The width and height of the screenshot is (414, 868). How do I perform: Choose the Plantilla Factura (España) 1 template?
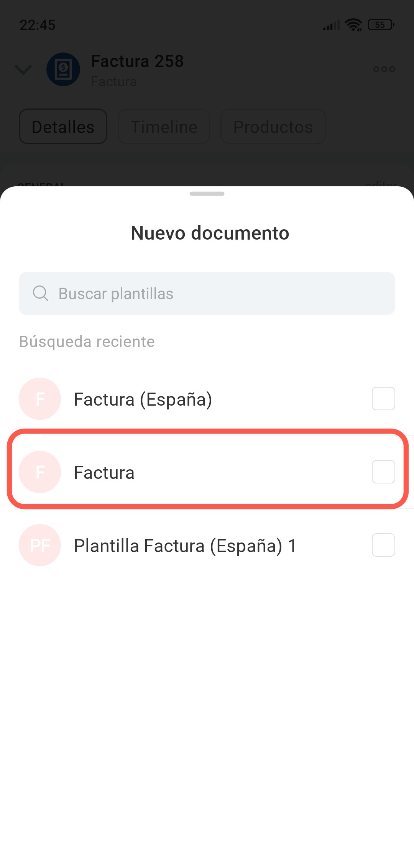point(185,546)
